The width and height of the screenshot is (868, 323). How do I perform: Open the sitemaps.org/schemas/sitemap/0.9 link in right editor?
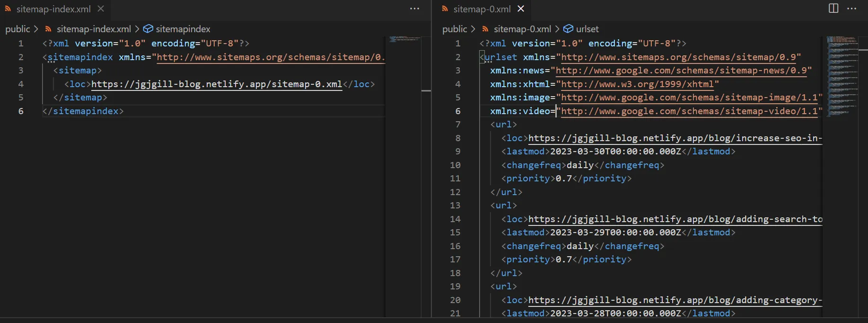[x=678, y=57]
